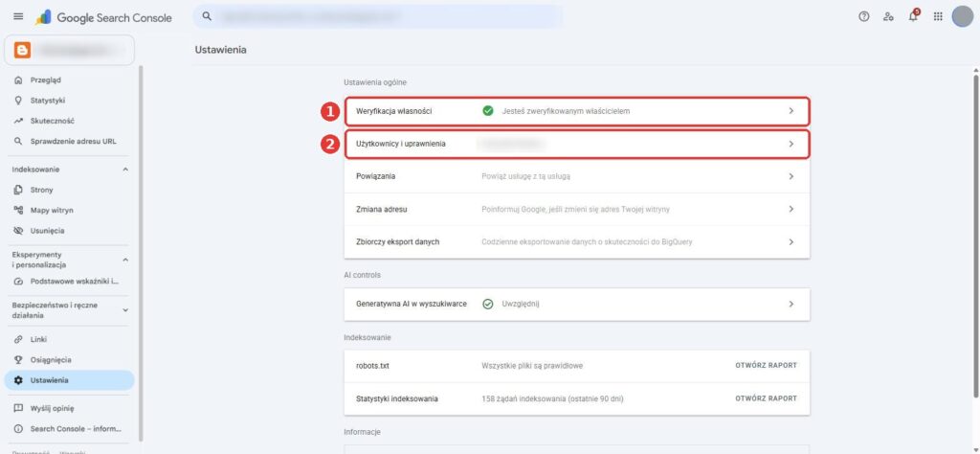The height and width of the screenshot is (454, 980).
Task: Click Uwzględnij check icon in Generatywna AI row
Action: tap(488, 304)
